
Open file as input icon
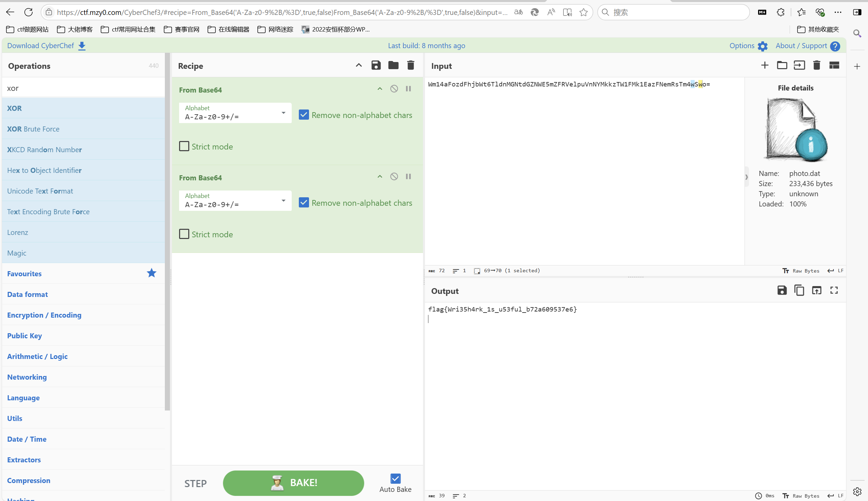click(x=799, y=65)
